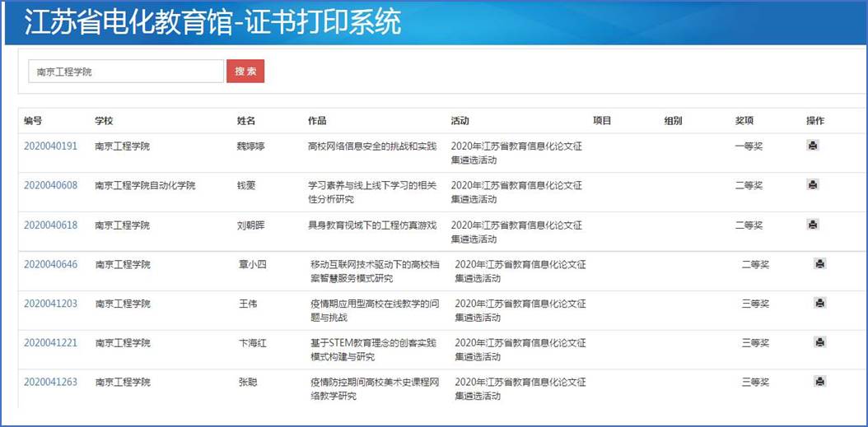Click record ID 2020040618
Image resolution: width=868 pixels, height=427 pixels.
point(50,225)
